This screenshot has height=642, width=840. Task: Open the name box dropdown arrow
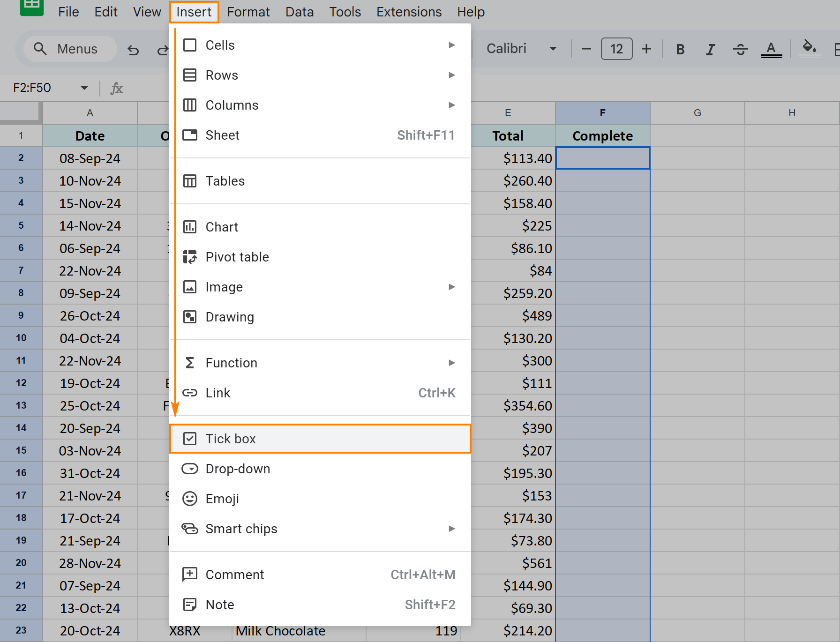pos(84,88)
